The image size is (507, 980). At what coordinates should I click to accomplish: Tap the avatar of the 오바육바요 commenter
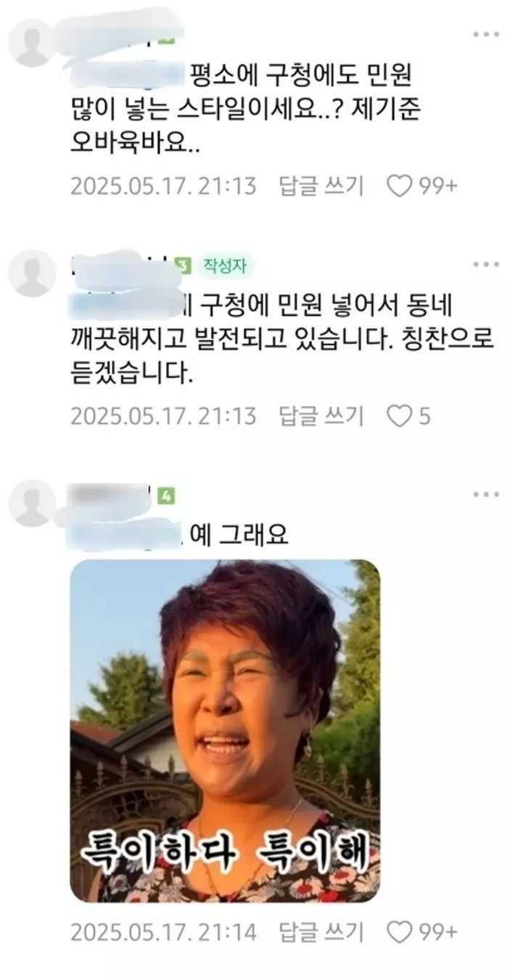(32, 42)
